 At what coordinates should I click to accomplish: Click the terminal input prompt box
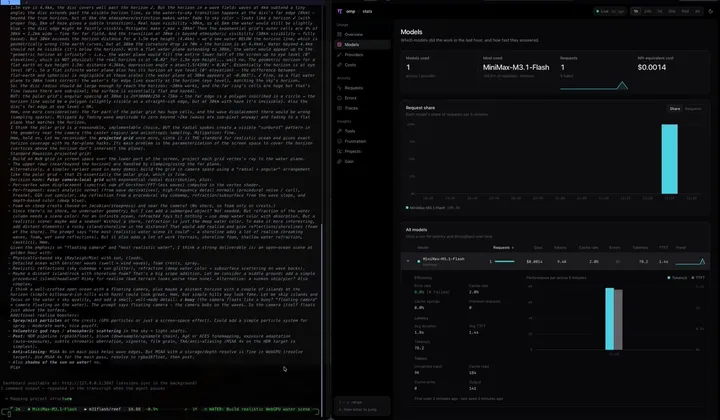click(x=161, y=414)
